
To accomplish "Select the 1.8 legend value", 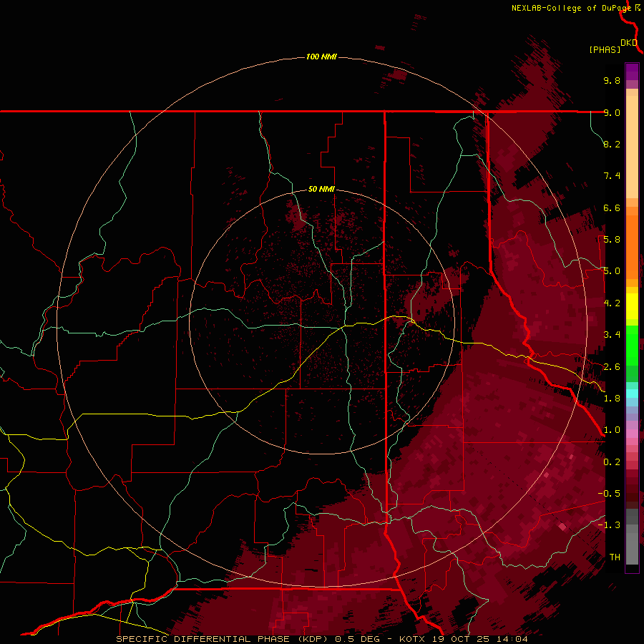I will [612, 399].
